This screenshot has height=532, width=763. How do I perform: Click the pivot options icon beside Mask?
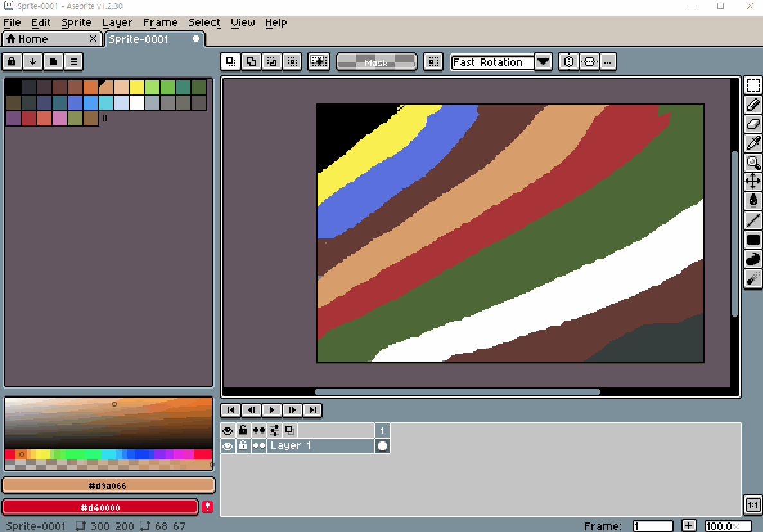[x=433, y=62]
